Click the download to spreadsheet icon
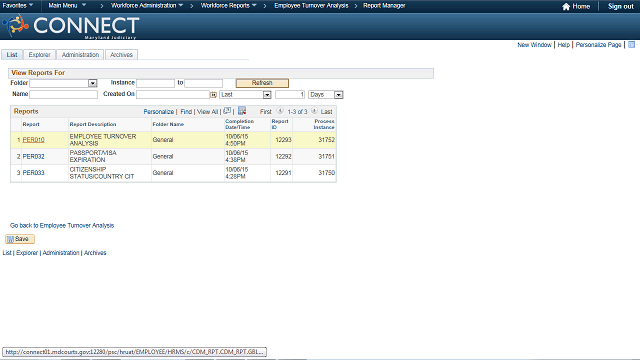The height and width of the screenshot is (360, 640). click(x=242, y=111)
